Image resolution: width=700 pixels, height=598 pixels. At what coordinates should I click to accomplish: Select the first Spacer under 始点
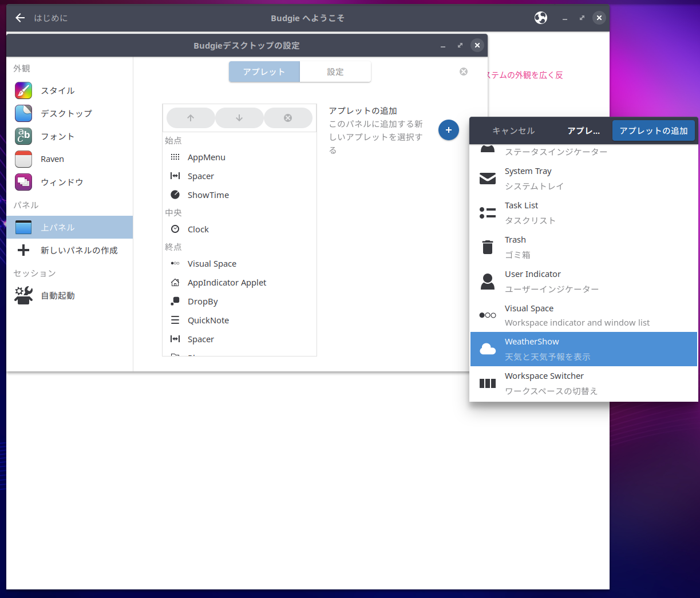click(240, 176)
